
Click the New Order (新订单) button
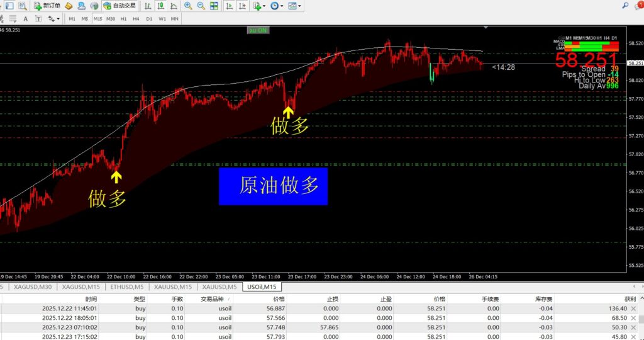click(x=47, y=6)
